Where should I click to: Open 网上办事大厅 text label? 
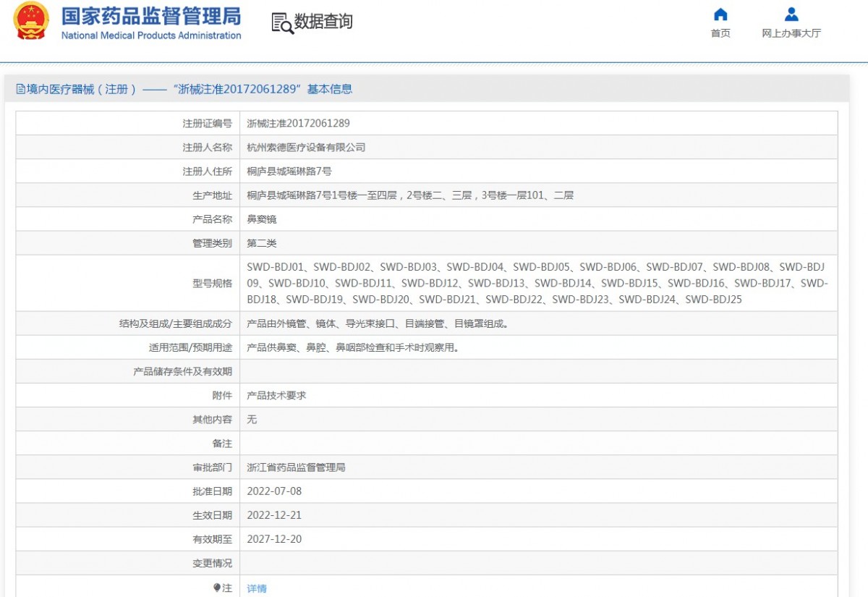[x=791, y=33]
